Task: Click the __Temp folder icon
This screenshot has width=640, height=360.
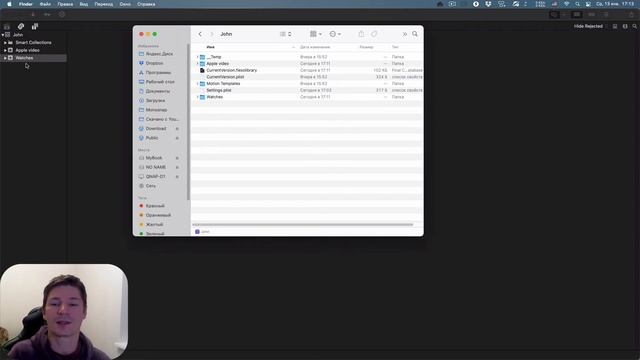Action: [x=202, y=57]
